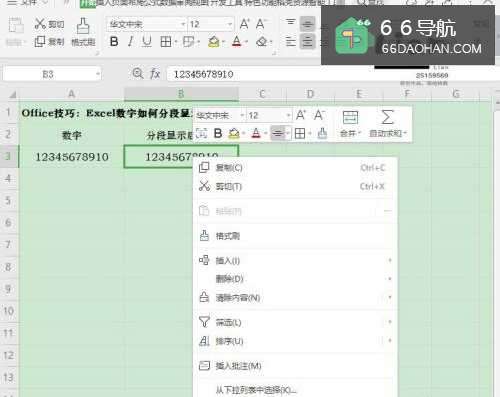
Task: Click the mini toolbar format painter brush
Action: (322, 134)
